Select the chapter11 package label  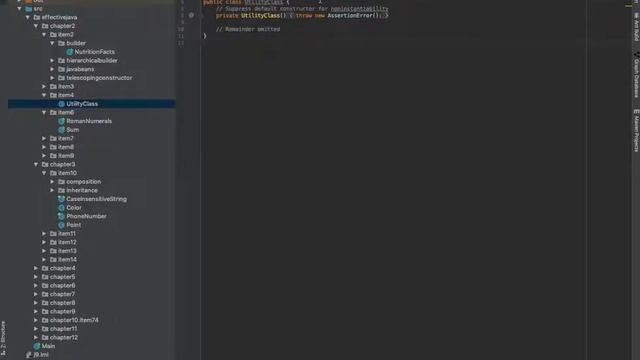[x=63, y=329]
